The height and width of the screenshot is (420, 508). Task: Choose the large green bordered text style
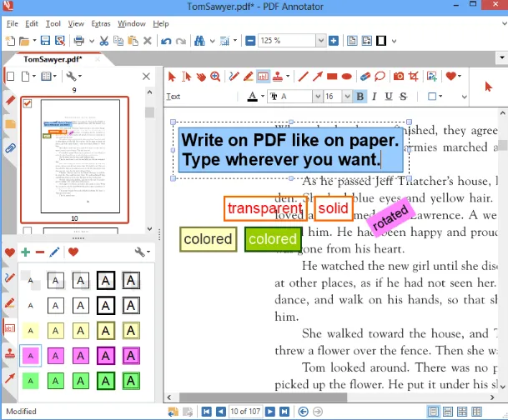(x=106, y=381)
